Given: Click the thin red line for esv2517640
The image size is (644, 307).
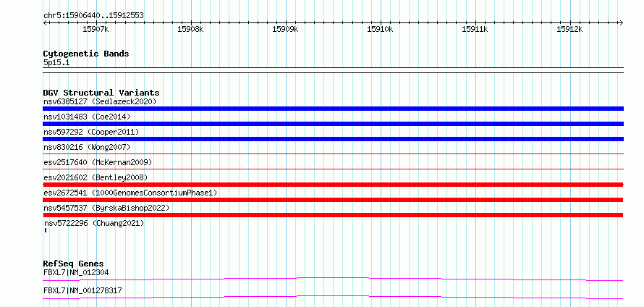Looking at the screenshot, I should coord(333,169).
